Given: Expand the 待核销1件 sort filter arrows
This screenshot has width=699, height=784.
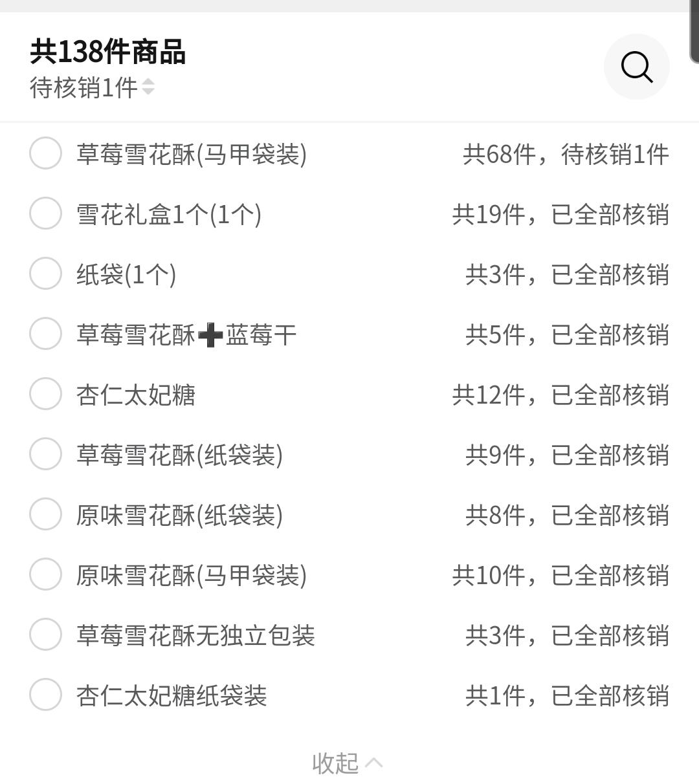Looking at the screenshot, I should click(x=148, y=87).
